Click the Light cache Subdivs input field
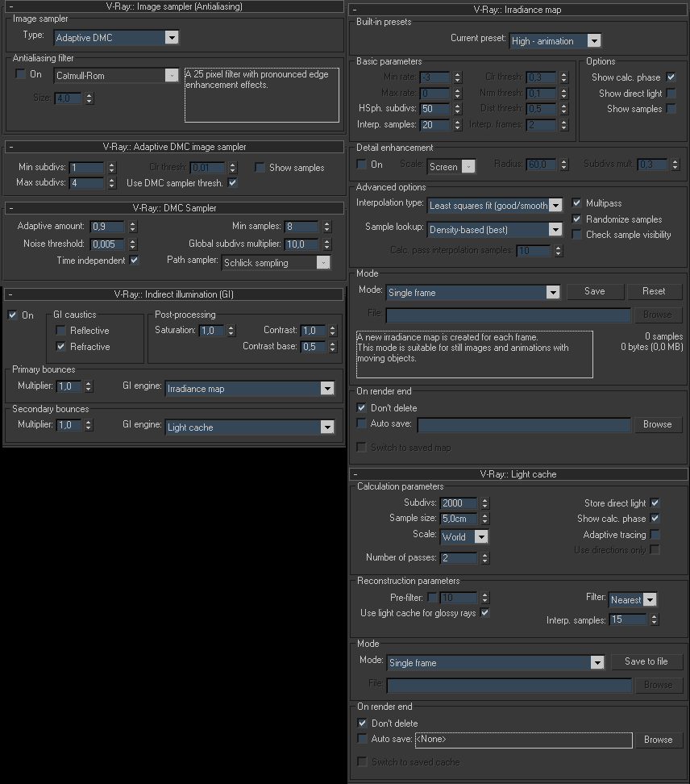This screenshot has height=784, width=690. [x=459, y=503]
